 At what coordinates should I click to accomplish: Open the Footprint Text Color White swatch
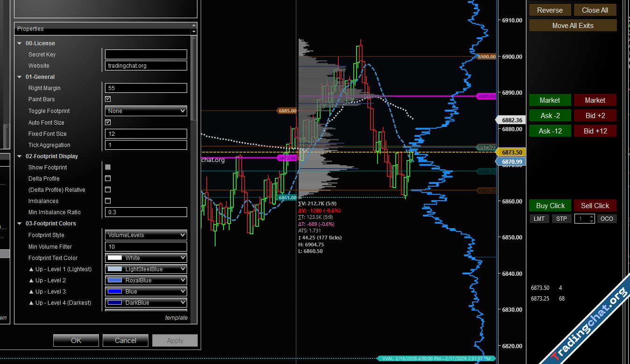pos(146,258)
